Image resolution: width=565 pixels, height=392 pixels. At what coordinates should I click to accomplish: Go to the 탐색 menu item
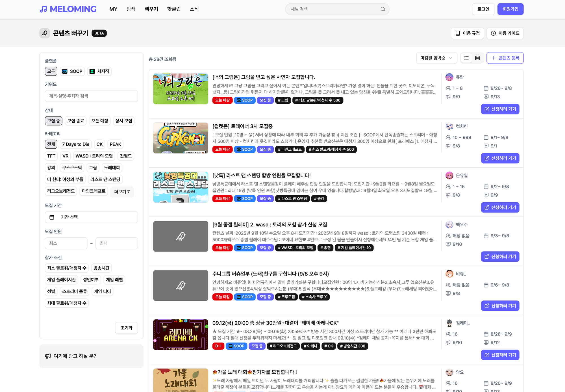[x=131, y=9]
